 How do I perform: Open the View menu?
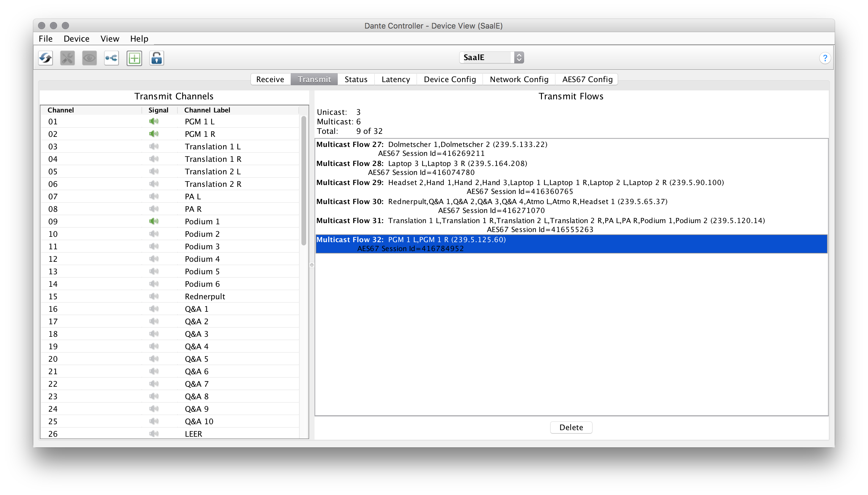(110, 39)
